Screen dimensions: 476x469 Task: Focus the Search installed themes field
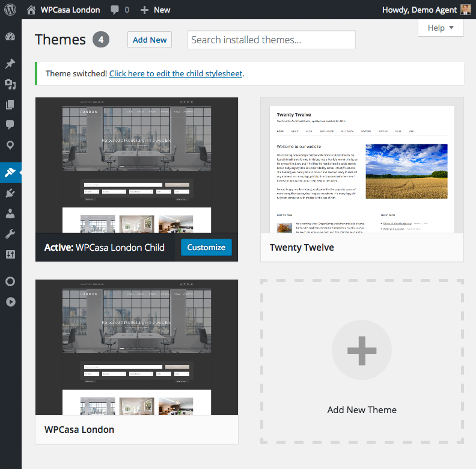(x=272, y=40)
